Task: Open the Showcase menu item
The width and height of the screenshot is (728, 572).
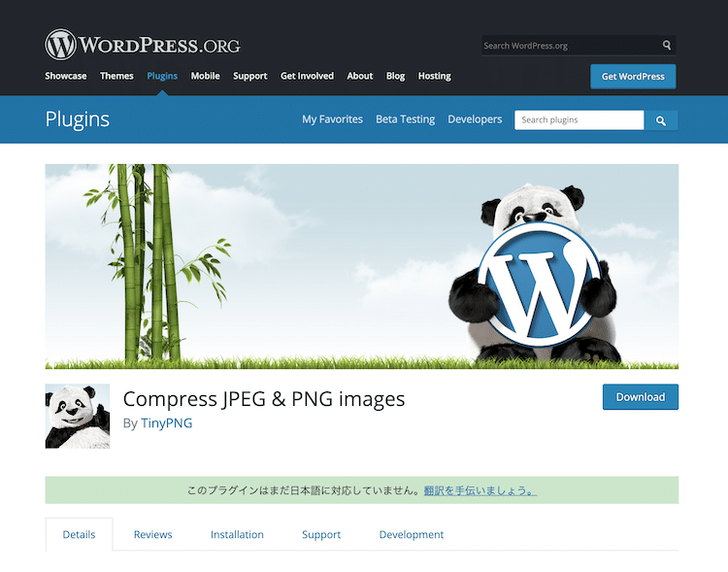Action: click(65, 76)
